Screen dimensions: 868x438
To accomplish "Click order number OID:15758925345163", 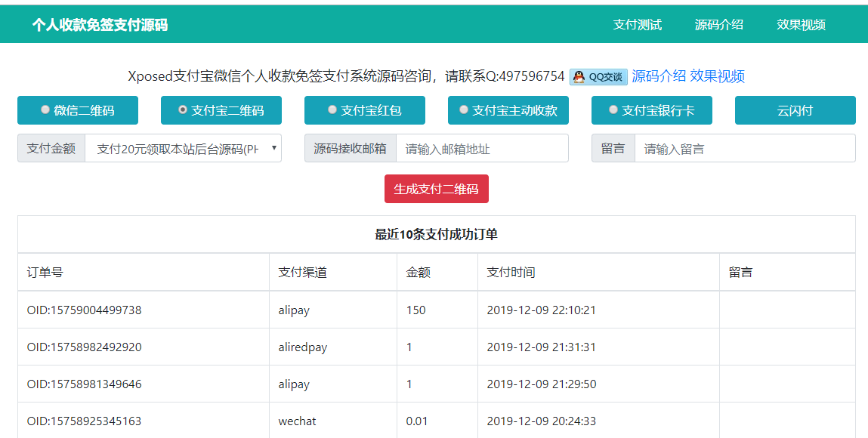I will point(84,421).
